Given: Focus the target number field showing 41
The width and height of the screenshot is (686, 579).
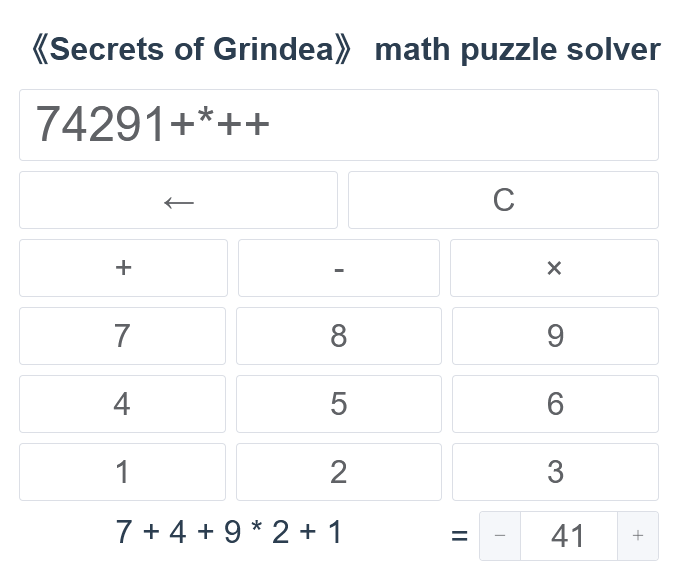Looking at the screenshot, I should (569, 536).
